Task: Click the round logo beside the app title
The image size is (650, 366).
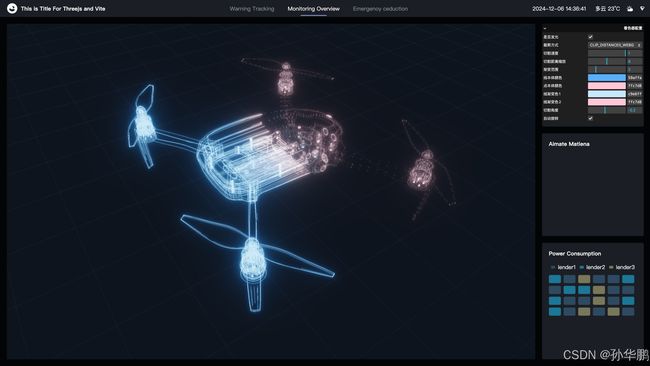Action: [x=12, y=8]
